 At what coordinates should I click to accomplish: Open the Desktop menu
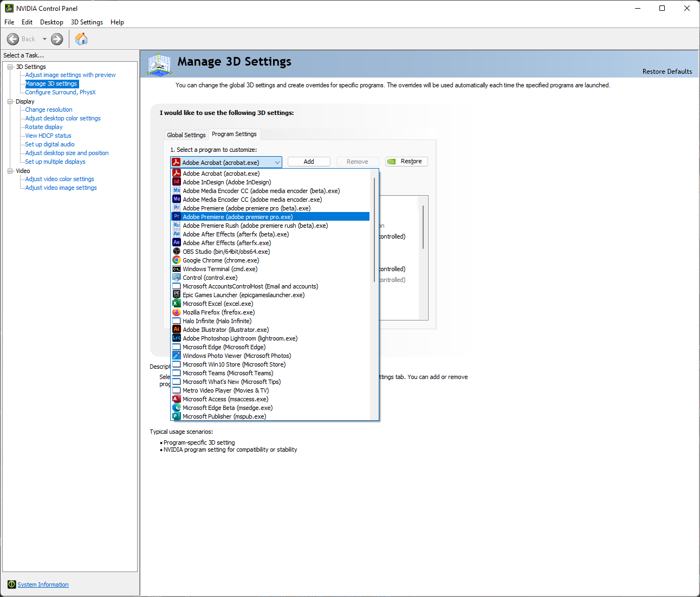pyautogui.click(x=51, y=22)
